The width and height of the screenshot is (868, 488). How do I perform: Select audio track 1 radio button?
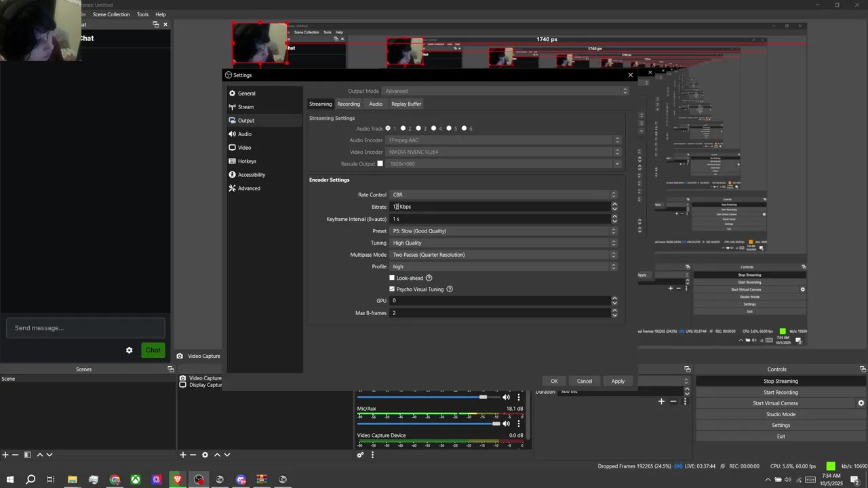click(x=388, y=128)
